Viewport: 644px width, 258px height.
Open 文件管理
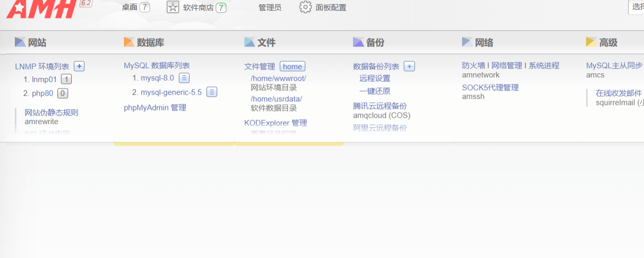(x=260, y=67)
